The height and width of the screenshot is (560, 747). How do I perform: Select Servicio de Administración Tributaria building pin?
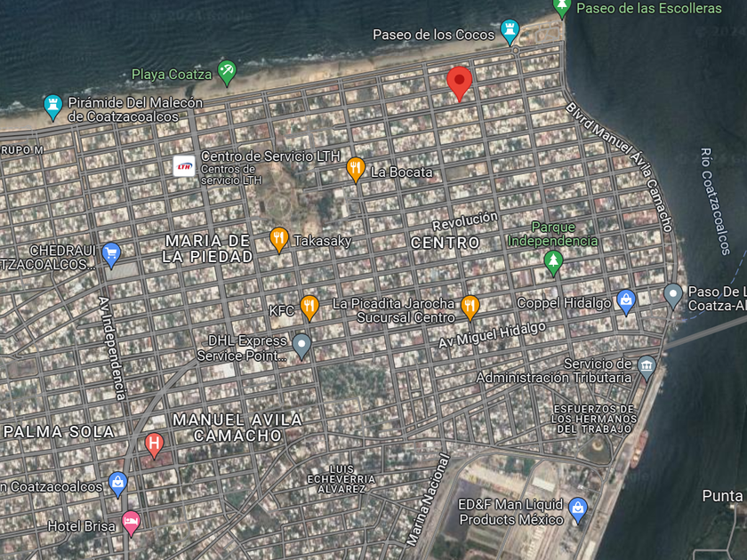(x=647, y=368)
